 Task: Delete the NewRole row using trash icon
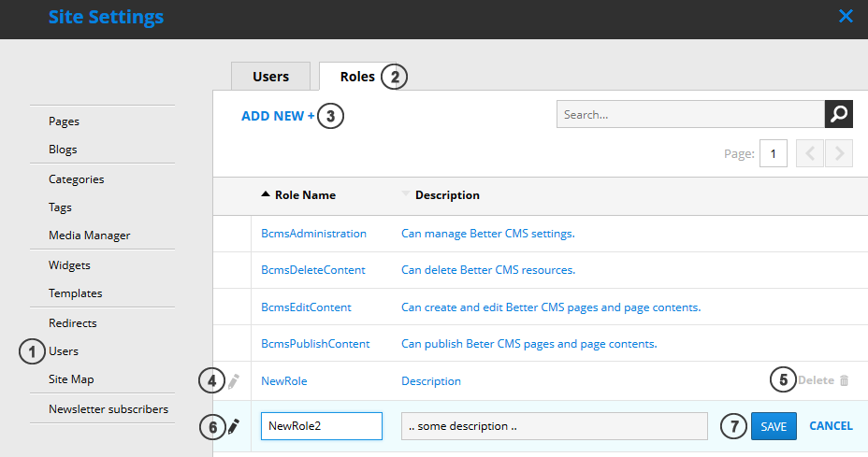point(844,380)
